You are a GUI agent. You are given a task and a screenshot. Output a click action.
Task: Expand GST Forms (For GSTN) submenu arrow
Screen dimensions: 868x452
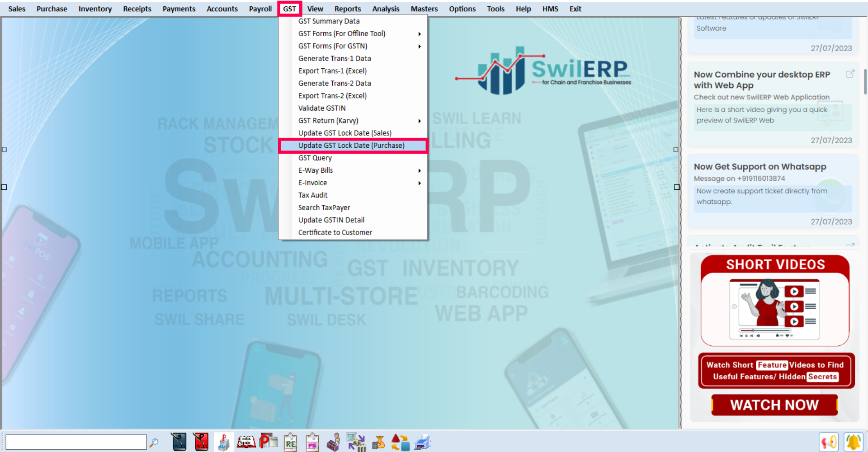pos(420,46)
